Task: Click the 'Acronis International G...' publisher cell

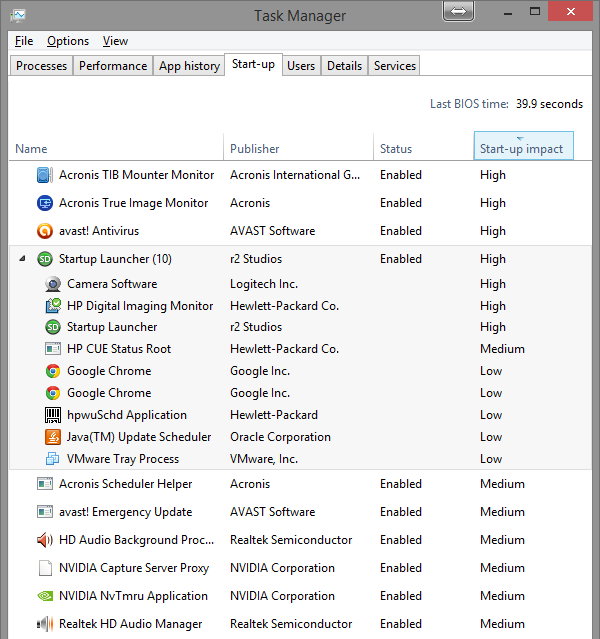Action: (295, 175)
